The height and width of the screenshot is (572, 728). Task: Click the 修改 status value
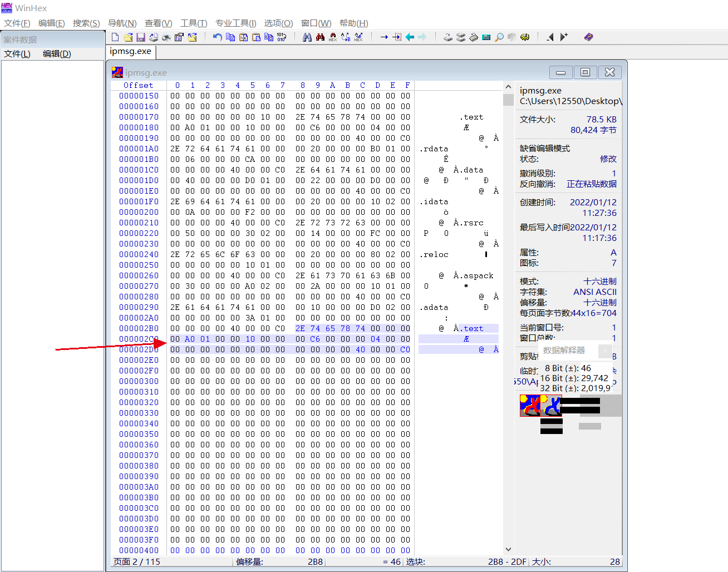coord(608,159)
